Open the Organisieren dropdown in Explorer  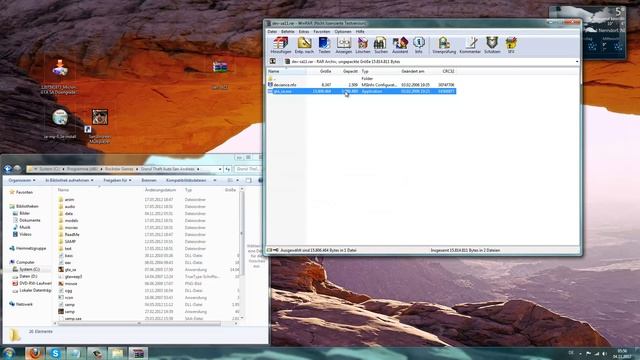coord(22,180)
